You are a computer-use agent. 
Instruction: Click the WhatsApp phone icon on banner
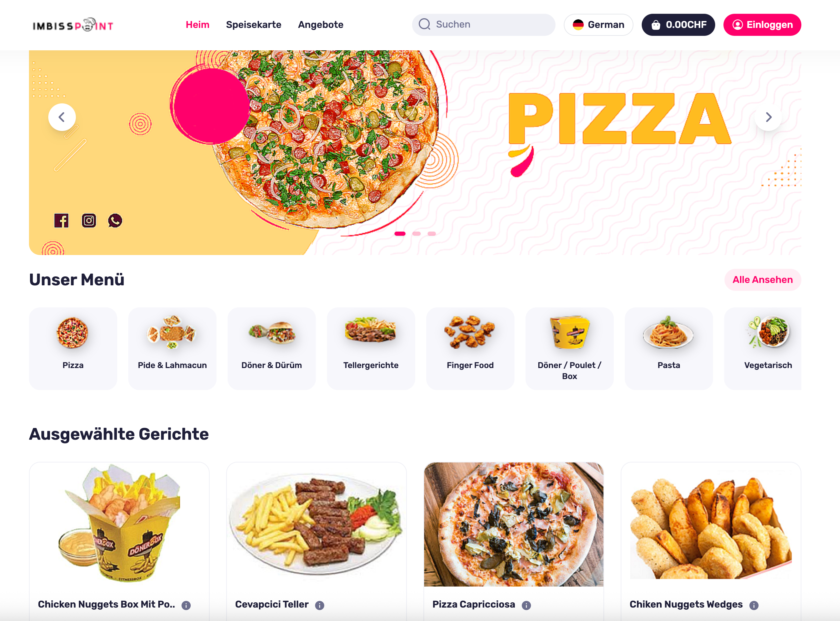pyautogui.click(x=115, y=221)
